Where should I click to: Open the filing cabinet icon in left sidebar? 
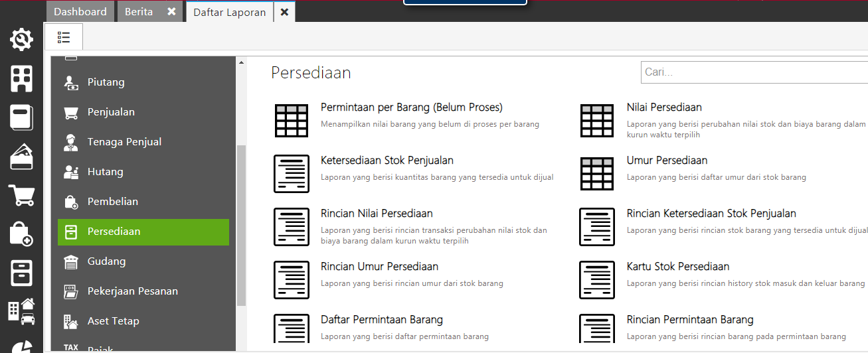tap(21, 273)
